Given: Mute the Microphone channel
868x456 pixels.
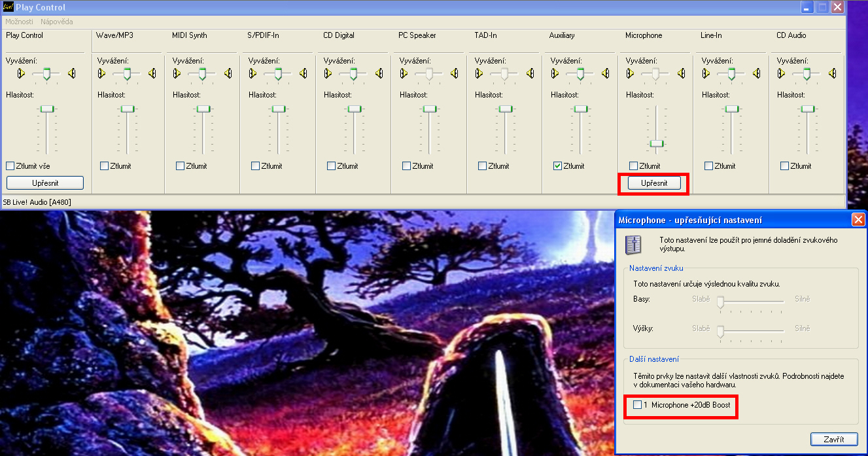Looking at the screenshot, I should [633, 166].
